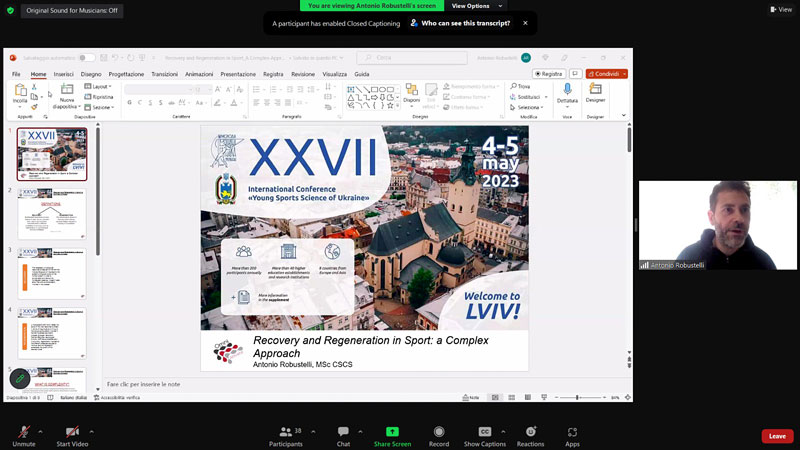Expand chat options arrow beside Chat

[360, 432]
